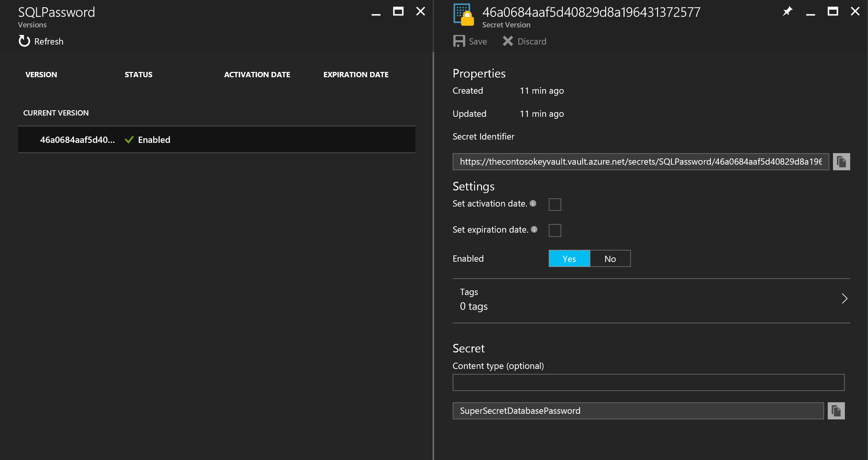Click the Created 11 min ago value
This screenshot has width=868, height=460.
[x=542, y=91]
